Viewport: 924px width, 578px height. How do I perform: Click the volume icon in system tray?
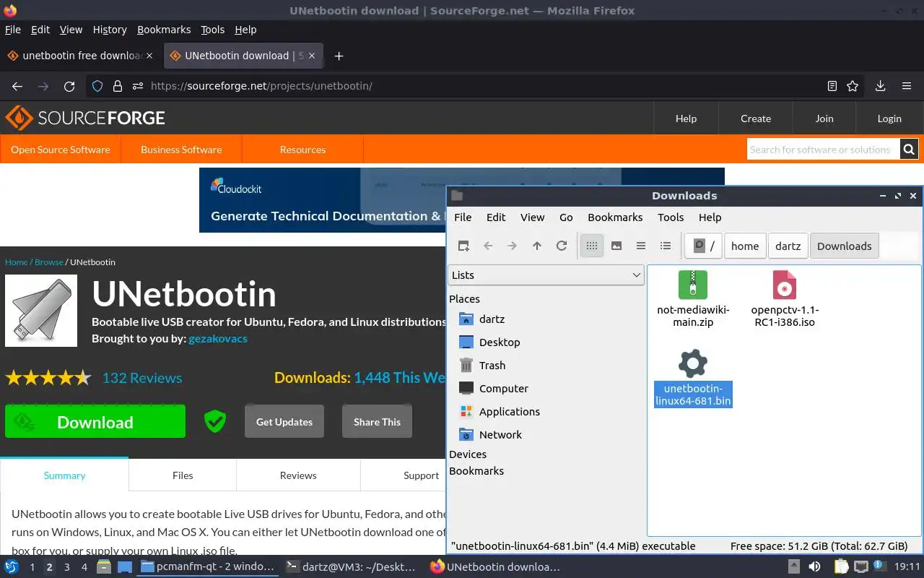(x=814, y=567)
